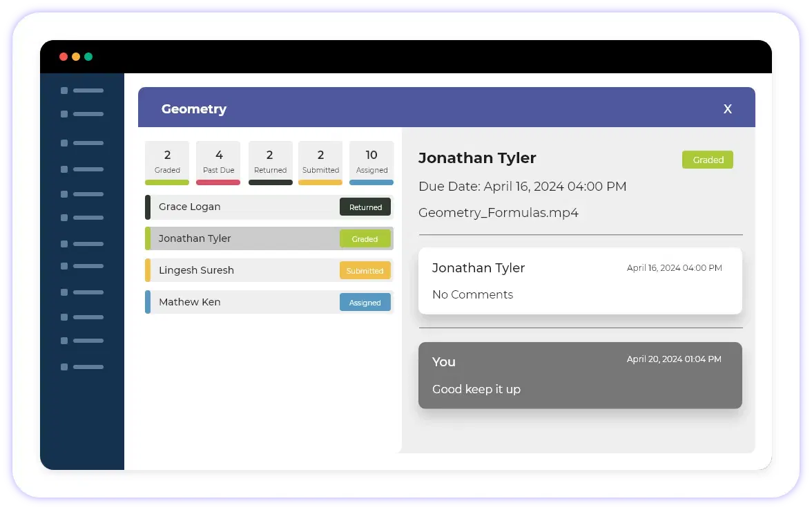The image size is (812, 510).
Task: Click the Returned badge for Grace Logan
Action: pyautogui.click(x=365, y=207)
